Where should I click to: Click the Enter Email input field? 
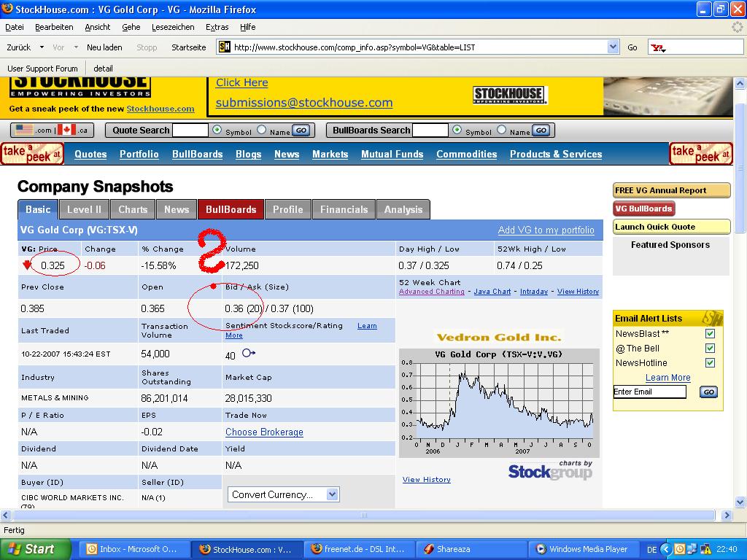click(650, 392)
